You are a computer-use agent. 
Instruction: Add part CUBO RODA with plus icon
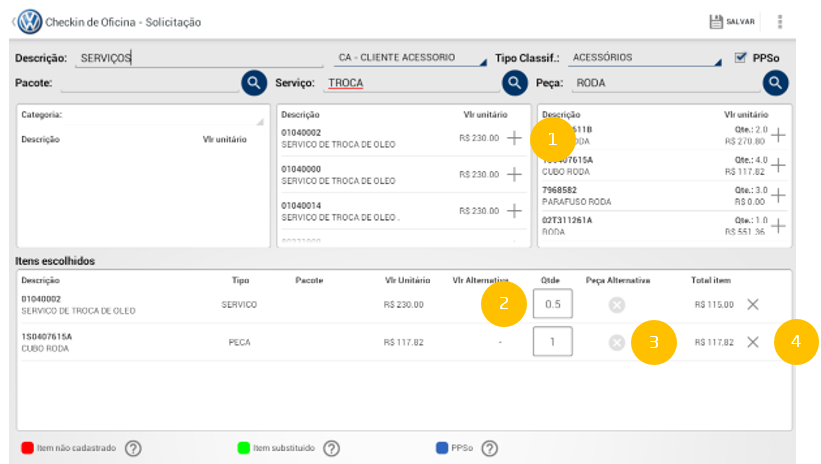779,165
